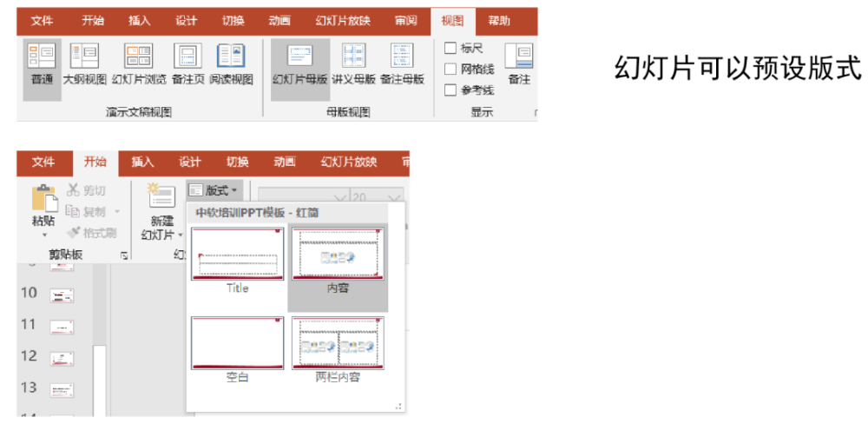Open the font size dropdown showing 20
Image resolution: width=868 pixels, height=424 pixels.
click(378, 198)
